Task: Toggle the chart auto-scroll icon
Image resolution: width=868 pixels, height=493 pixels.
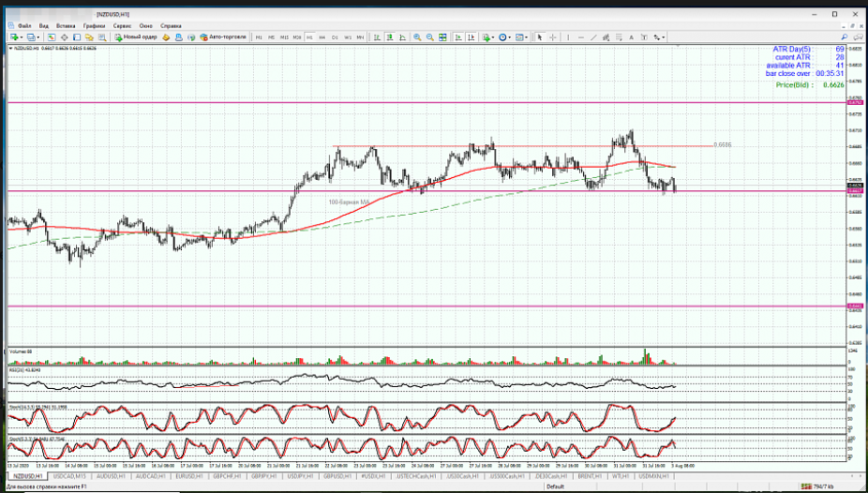Action: coord(457,37)
